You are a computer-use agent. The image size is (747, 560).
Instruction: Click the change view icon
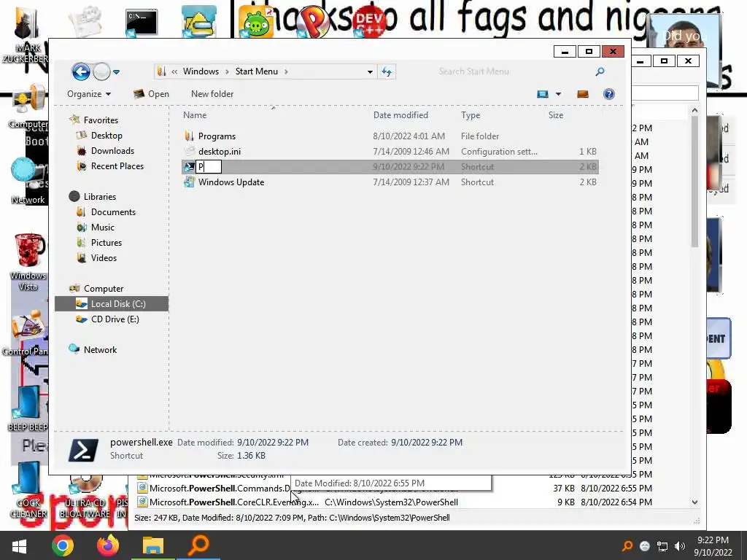pos(543,94)
